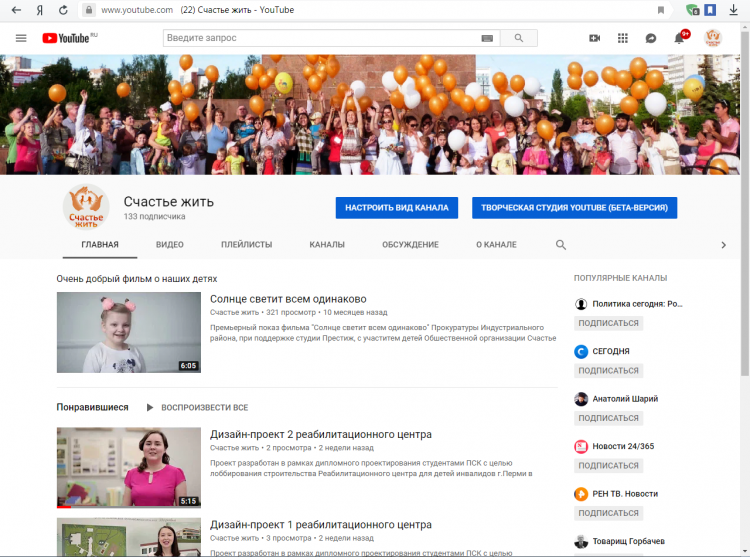
Task: Open the create video camera icon
Action: (x=594, y=38)
